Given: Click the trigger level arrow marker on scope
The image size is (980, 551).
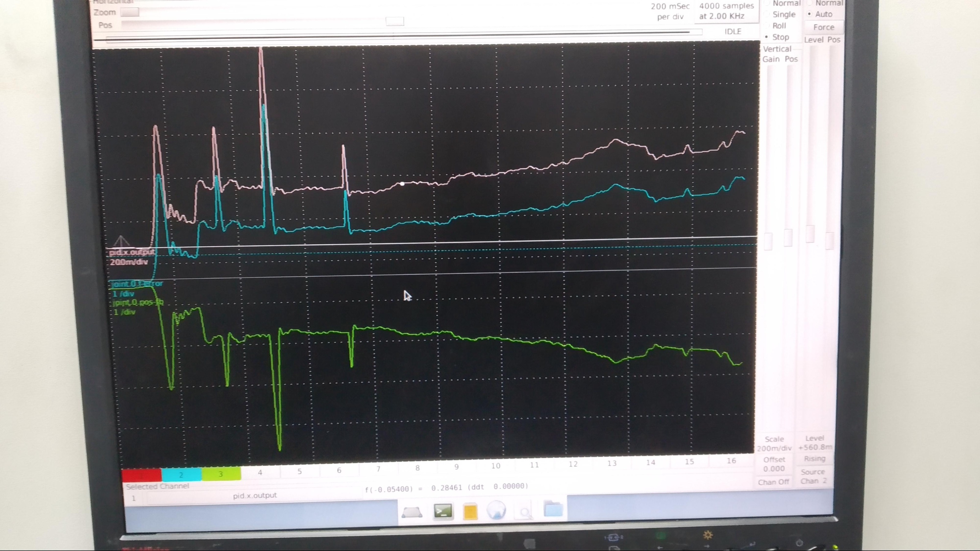Looking at the screenshot, I should (x=121, y=241).
